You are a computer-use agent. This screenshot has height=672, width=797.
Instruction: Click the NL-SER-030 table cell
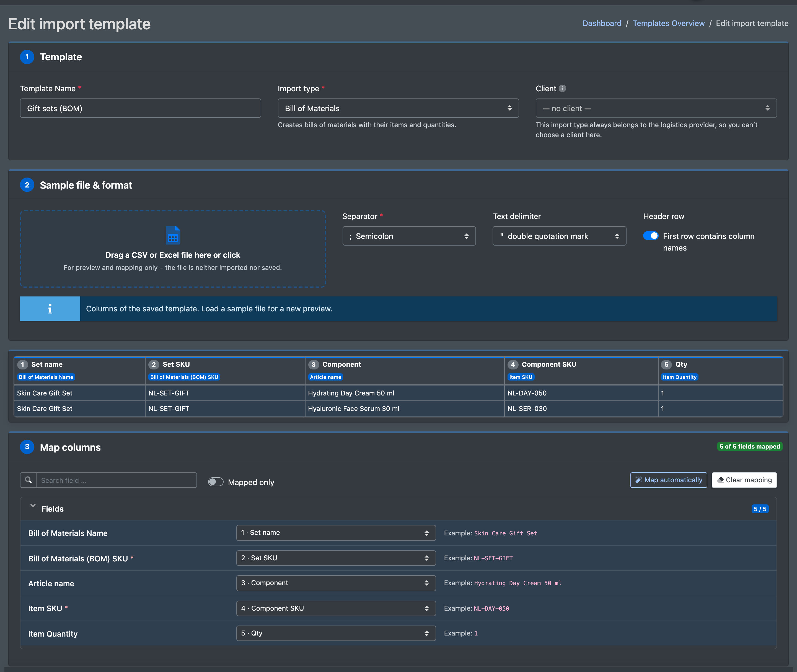point(581,408)
